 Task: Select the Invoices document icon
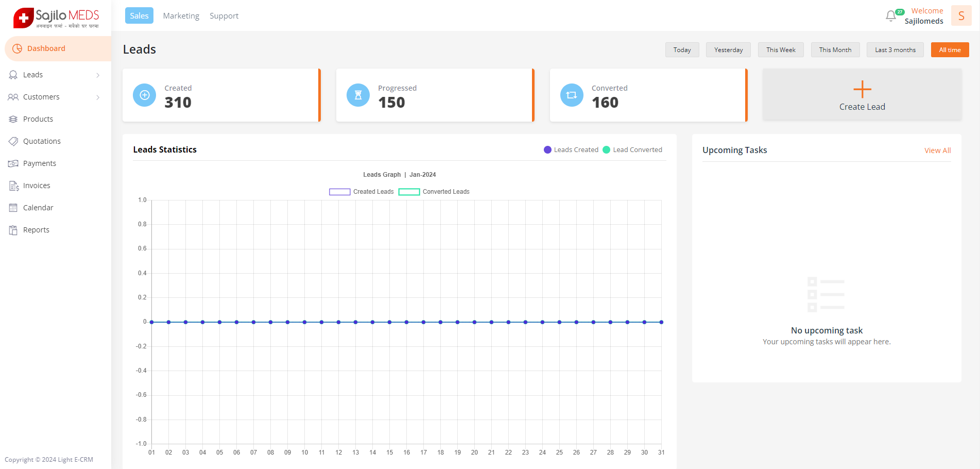[13, 186]
